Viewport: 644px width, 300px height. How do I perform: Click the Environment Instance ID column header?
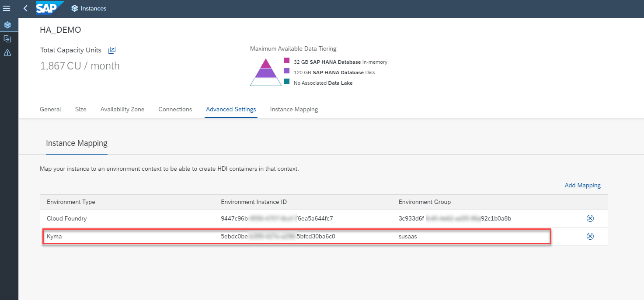coord(254,202)
